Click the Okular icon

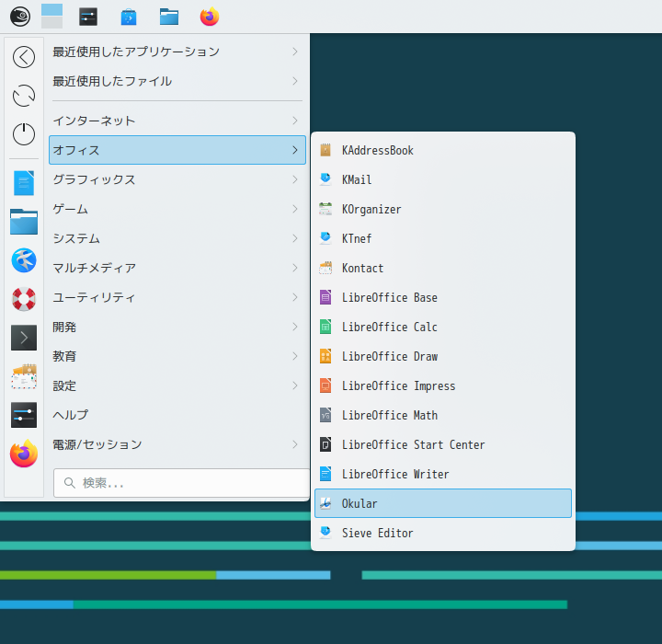point(325,503)
